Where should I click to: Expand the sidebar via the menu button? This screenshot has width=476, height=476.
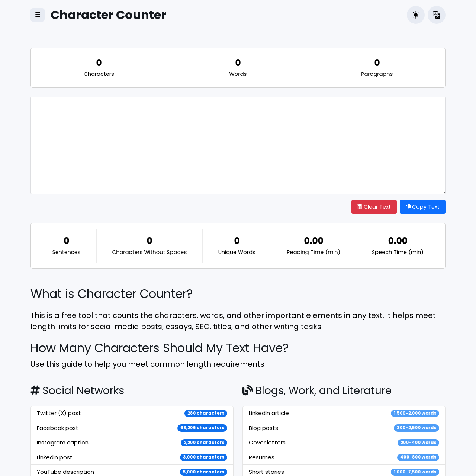37,15
